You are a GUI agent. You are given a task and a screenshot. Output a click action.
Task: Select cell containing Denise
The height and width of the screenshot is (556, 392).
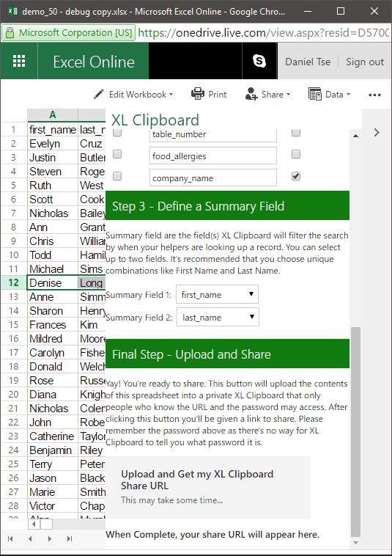pos(53,282)
